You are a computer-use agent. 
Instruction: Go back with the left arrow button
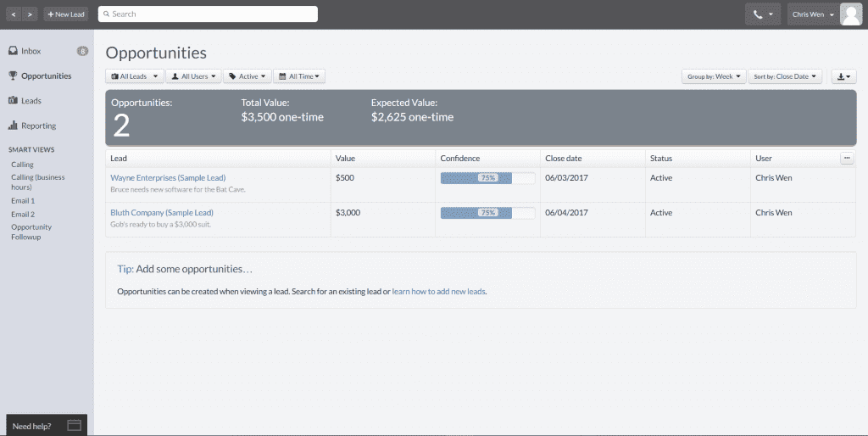14,14
